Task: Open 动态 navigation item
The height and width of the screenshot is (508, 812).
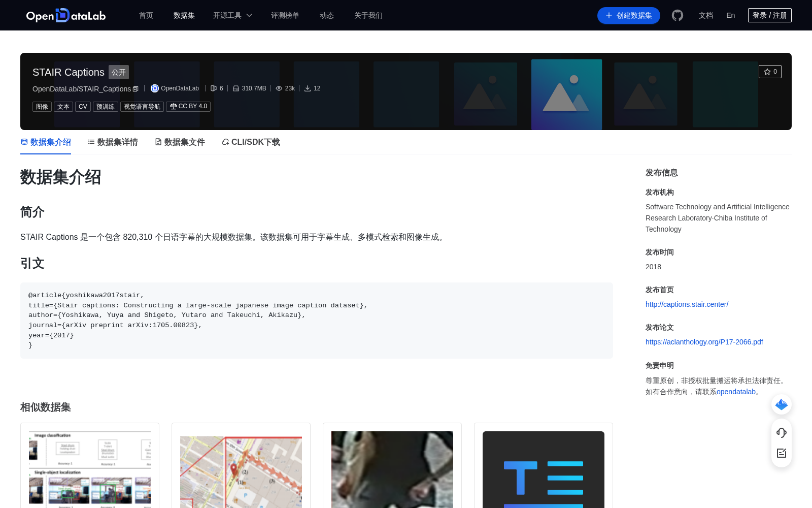Action: point(327,15)
